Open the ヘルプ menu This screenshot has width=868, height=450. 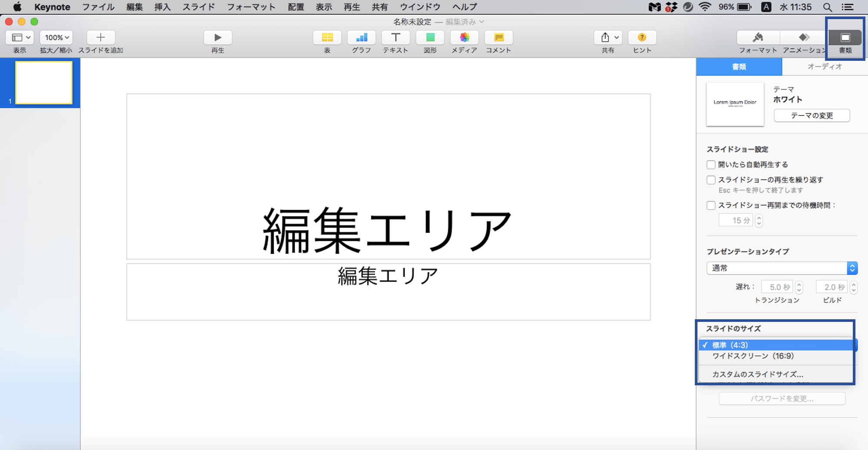[x=465, y=7]
